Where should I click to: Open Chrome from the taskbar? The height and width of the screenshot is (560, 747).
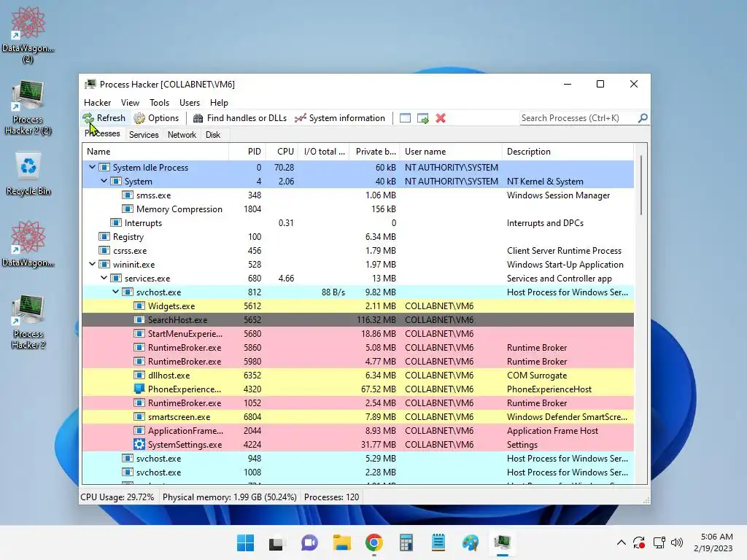click(x=374, y=542)
